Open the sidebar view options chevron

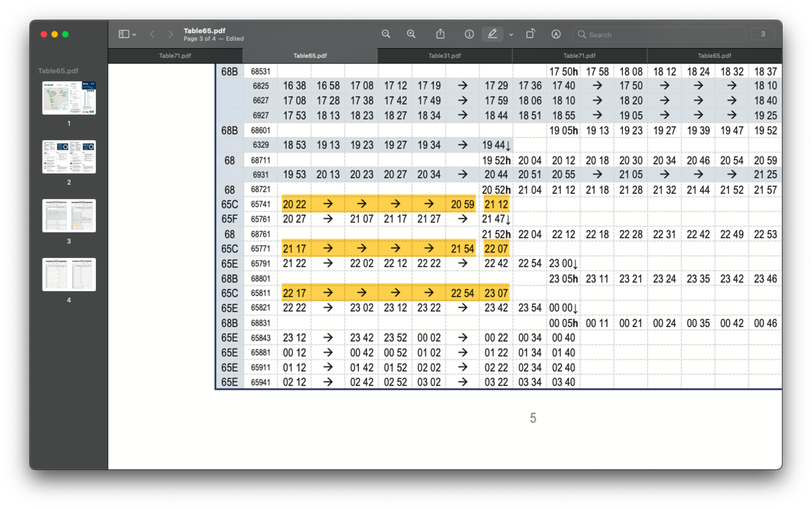coord(134,35)
